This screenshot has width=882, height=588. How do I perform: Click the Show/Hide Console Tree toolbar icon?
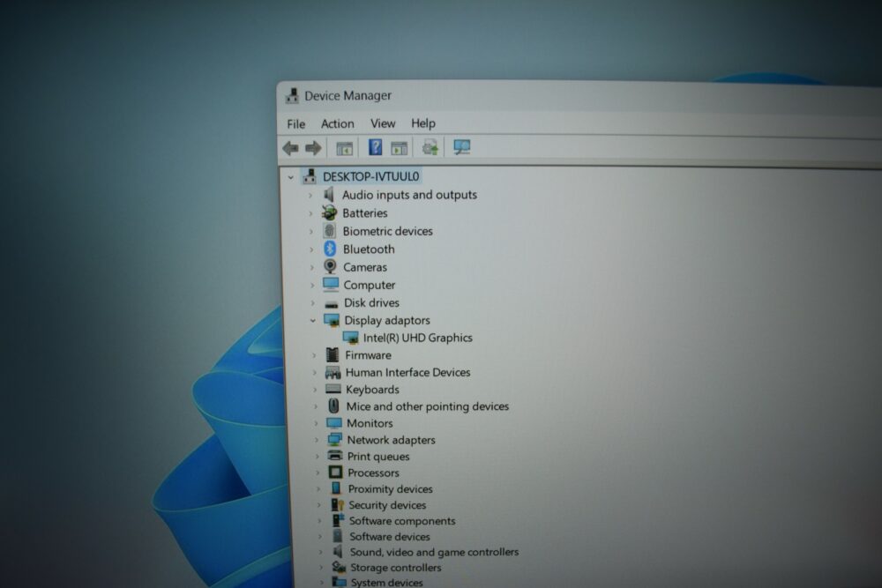[344, 148]
